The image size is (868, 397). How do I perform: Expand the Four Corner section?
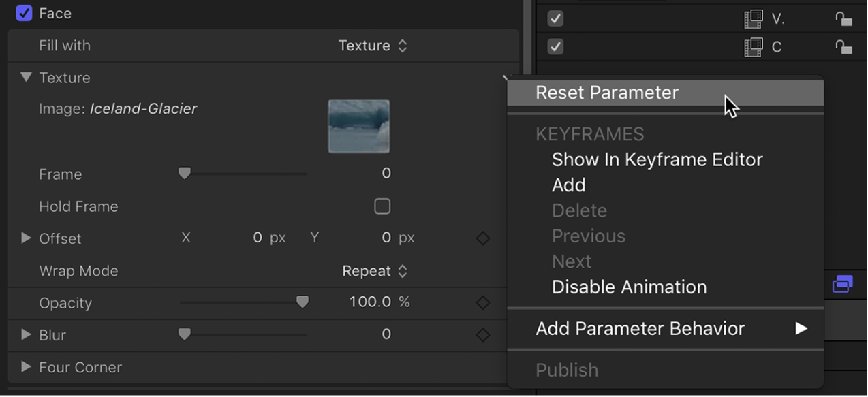click(x=26, y=367)
